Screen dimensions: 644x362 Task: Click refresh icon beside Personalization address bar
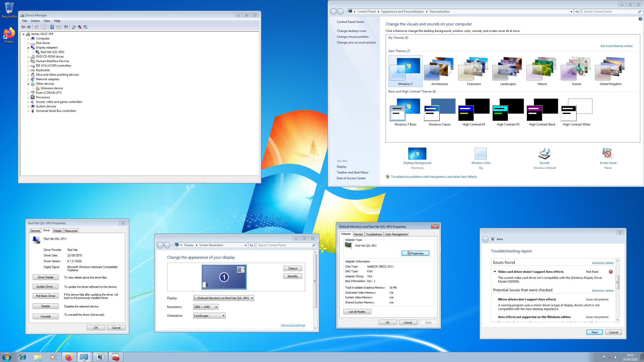point(577,12)
